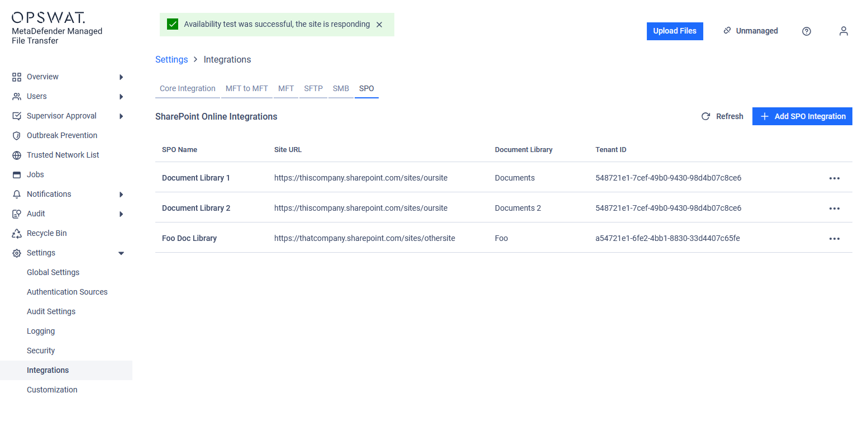The width and height of the screenshot is (868, 445).
Task: Click the Supervisor Approval checkmark icon
Action: tap(17, 116)
